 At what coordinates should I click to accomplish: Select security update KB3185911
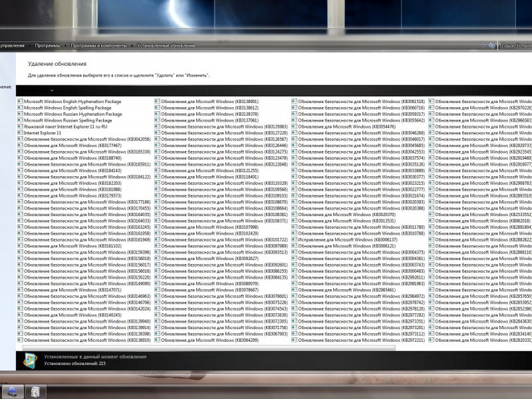point(84,164)
